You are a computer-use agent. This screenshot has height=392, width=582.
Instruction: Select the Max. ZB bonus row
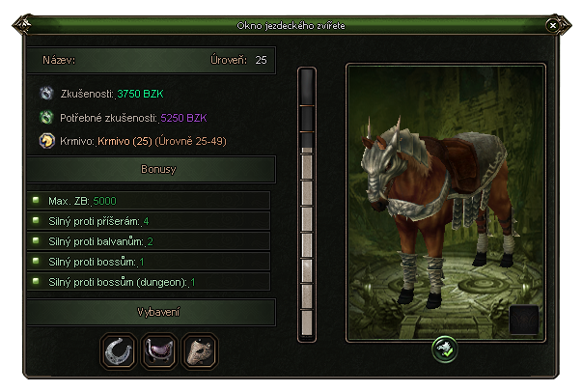[x=149, y=201]
